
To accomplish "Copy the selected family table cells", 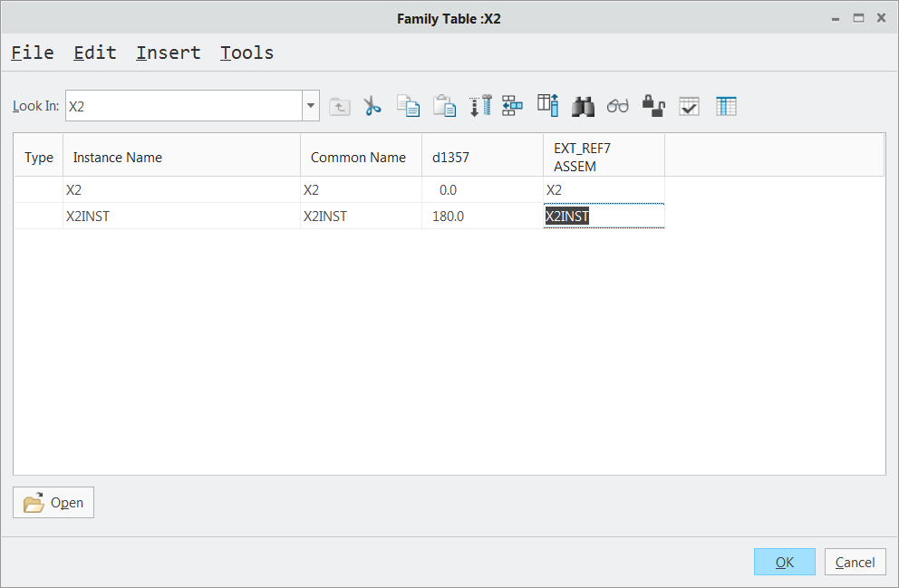I will pos(408,106).
